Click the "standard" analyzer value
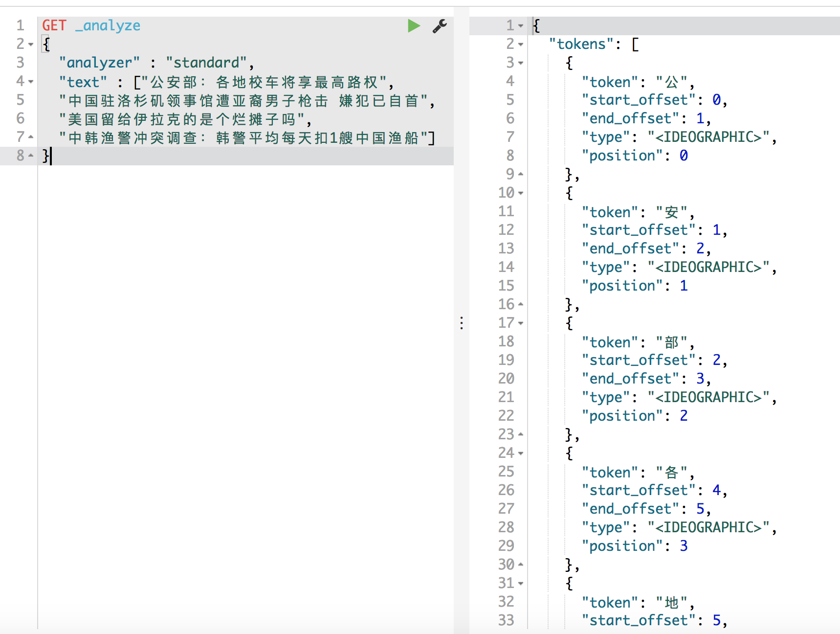 coord(206,63)
